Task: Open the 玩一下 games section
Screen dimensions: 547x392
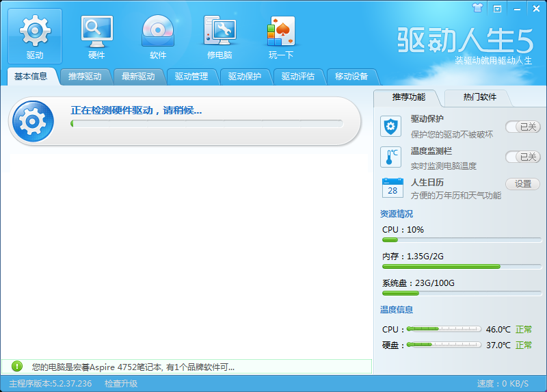Action: pyautogui.click(x=281, y=36)
